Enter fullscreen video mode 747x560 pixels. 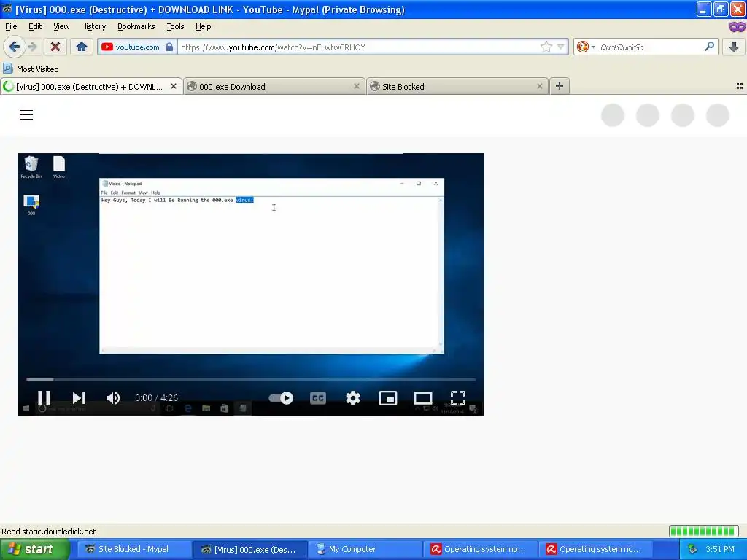coord(458,397)
